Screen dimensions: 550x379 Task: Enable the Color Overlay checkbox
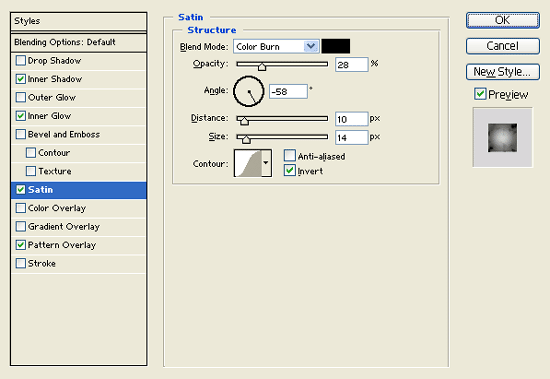click(x=21, y=208)
